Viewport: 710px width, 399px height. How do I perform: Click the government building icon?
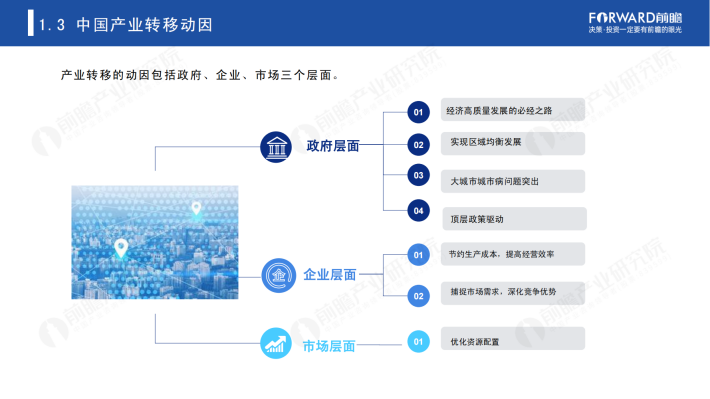276,147
